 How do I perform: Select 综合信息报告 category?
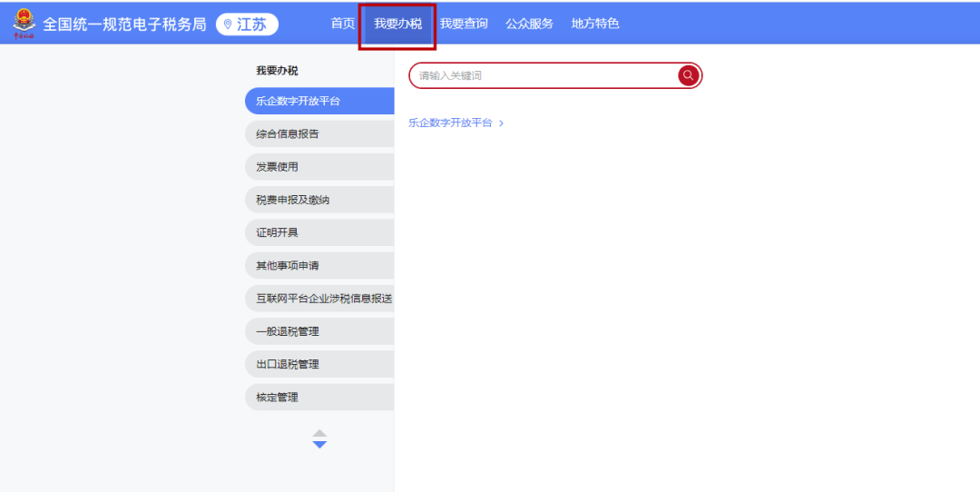[x=319, y=133]
